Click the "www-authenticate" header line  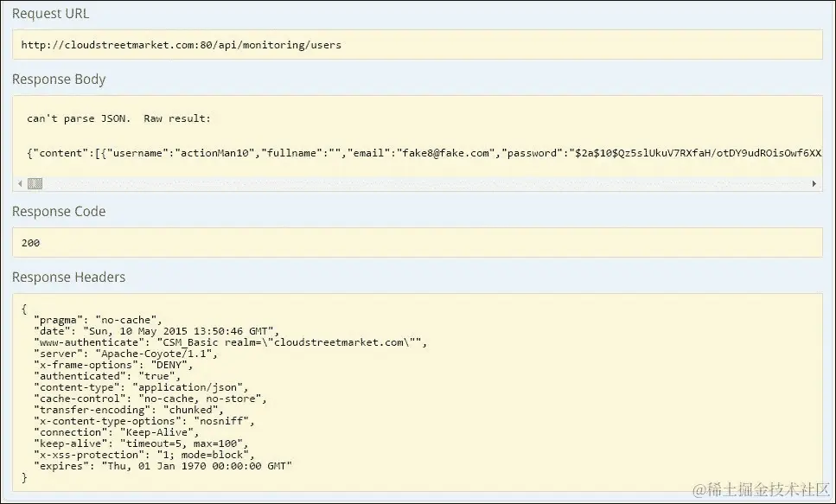231,342
